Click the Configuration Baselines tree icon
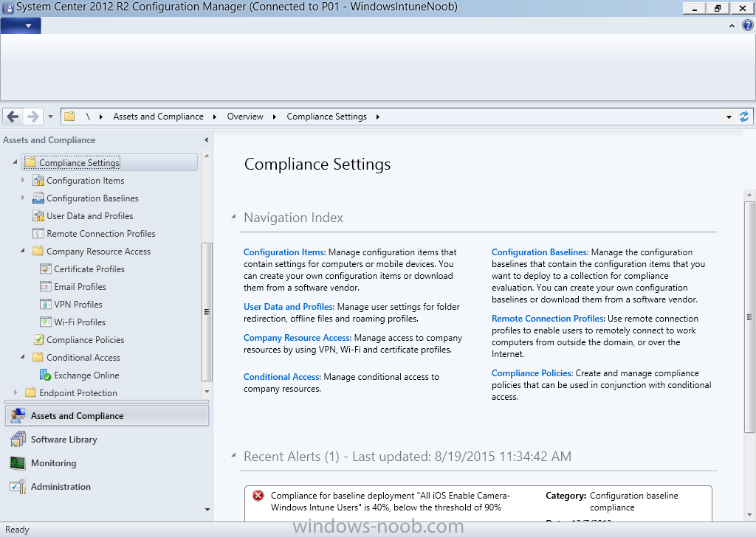This screenshot has width=756, height=537. click(38, 198)
